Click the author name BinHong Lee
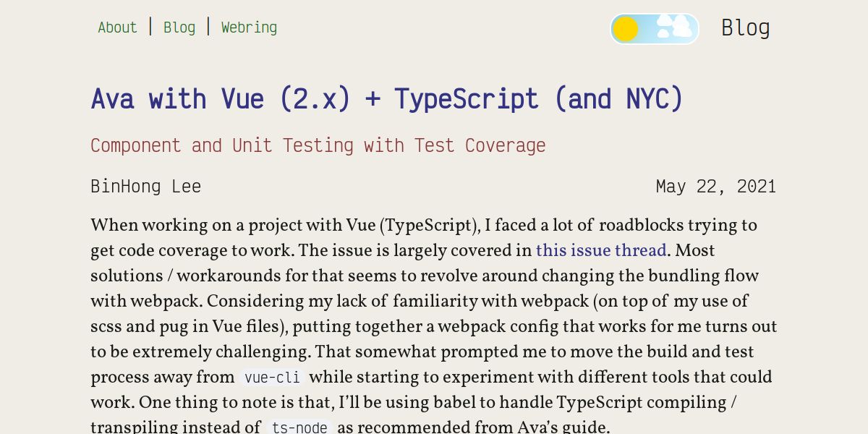Screen dimensions: 868x434 146,186
